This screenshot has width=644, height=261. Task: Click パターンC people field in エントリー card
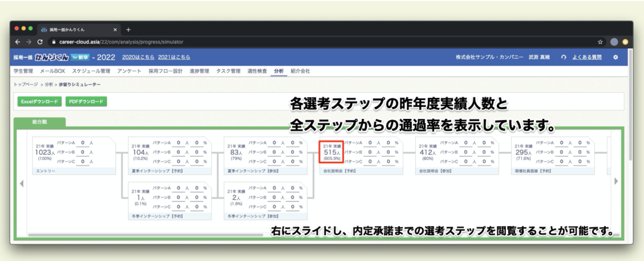[x=83, y=161]
